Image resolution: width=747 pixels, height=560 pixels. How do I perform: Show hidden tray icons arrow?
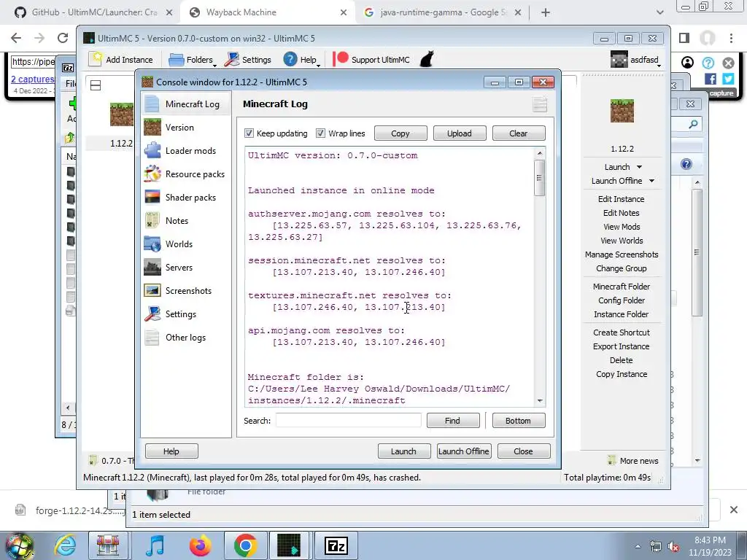(638, 547)
